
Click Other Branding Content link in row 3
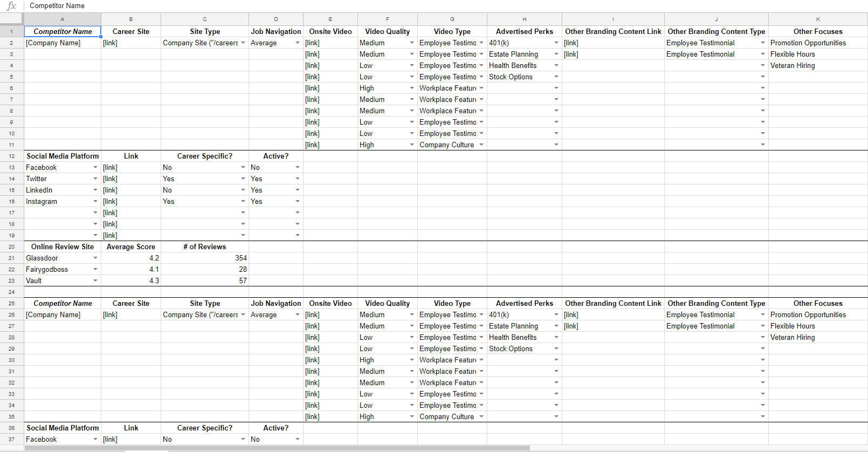[571, 54]
